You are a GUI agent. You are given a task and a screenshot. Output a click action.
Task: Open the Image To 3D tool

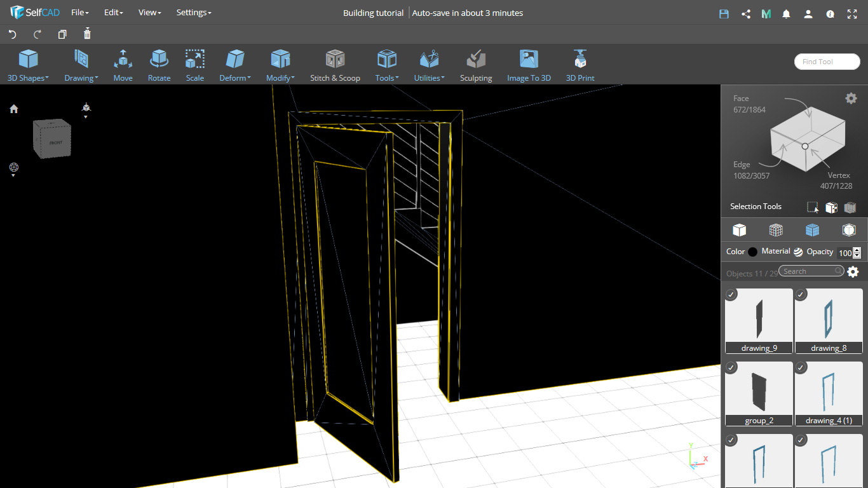pos(529,66)
